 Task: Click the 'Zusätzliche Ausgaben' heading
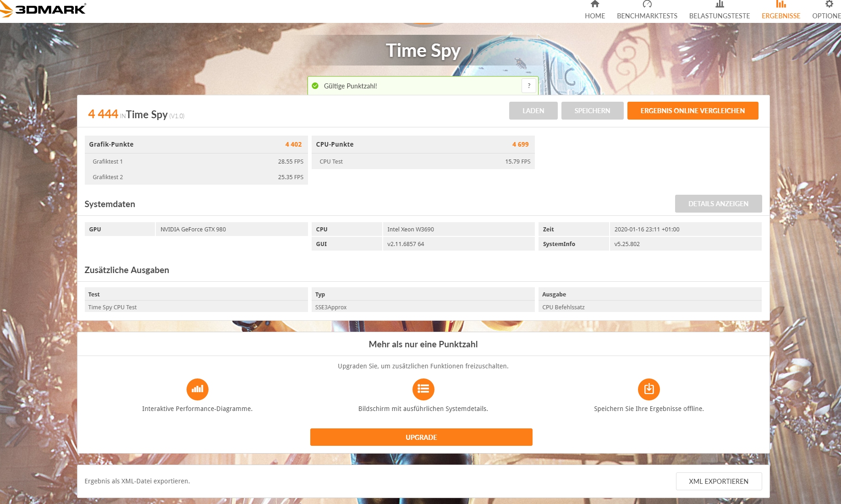[126, 270]
